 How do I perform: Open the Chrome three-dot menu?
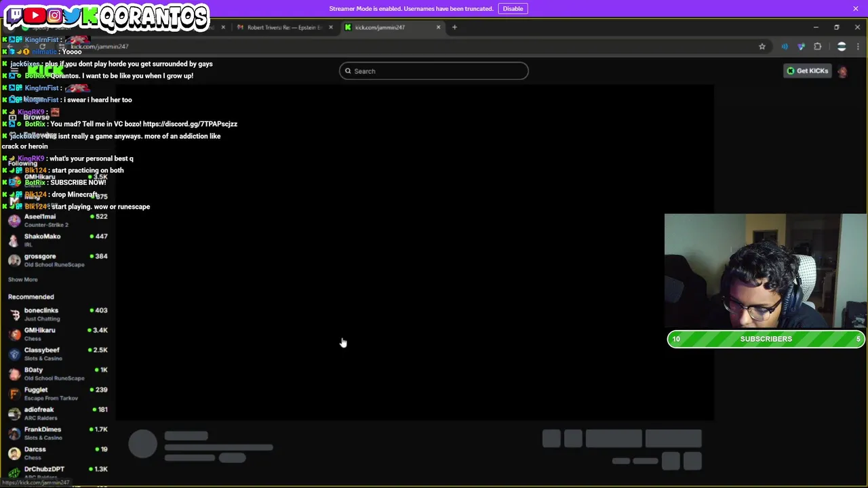pyautogui.click(x=859, y=47)
